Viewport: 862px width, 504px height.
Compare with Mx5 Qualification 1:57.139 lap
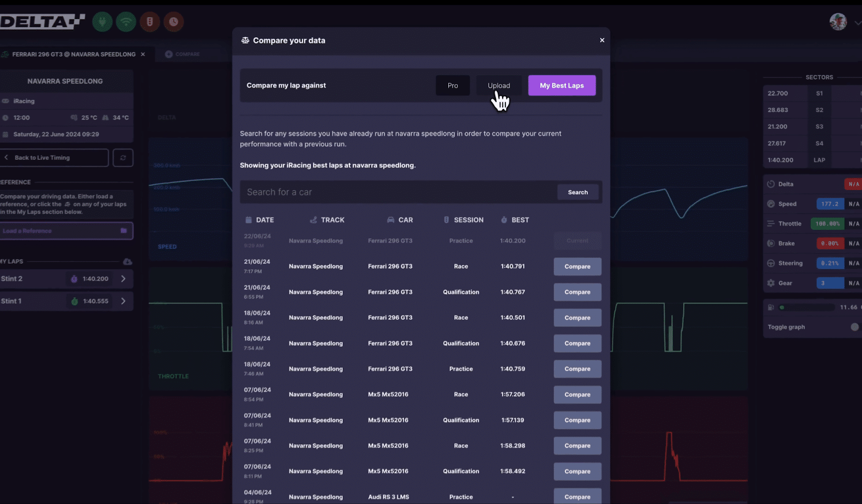coord(578,420)
